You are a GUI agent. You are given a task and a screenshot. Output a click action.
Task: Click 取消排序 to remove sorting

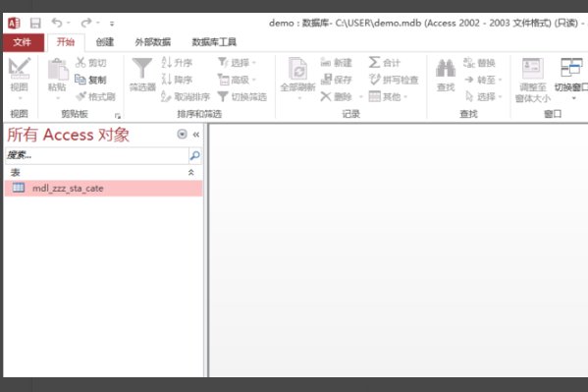coord(186,97)
